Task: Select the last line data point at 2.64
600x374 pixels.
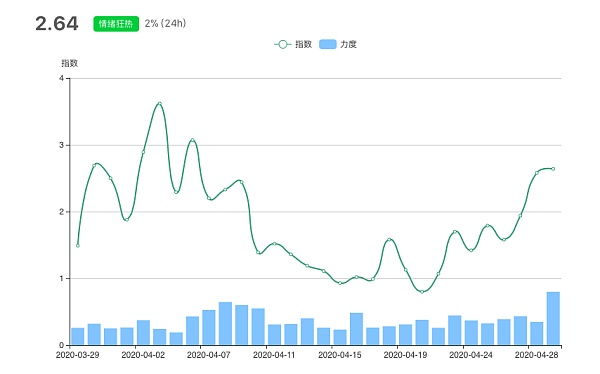Action: (x=553, y=169)
